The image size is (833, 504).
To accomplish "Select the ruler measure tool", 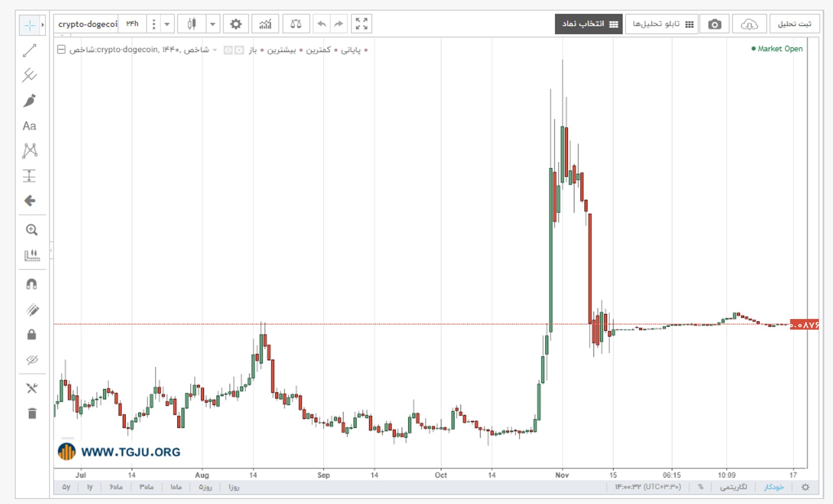I will (x=32, y=255).
